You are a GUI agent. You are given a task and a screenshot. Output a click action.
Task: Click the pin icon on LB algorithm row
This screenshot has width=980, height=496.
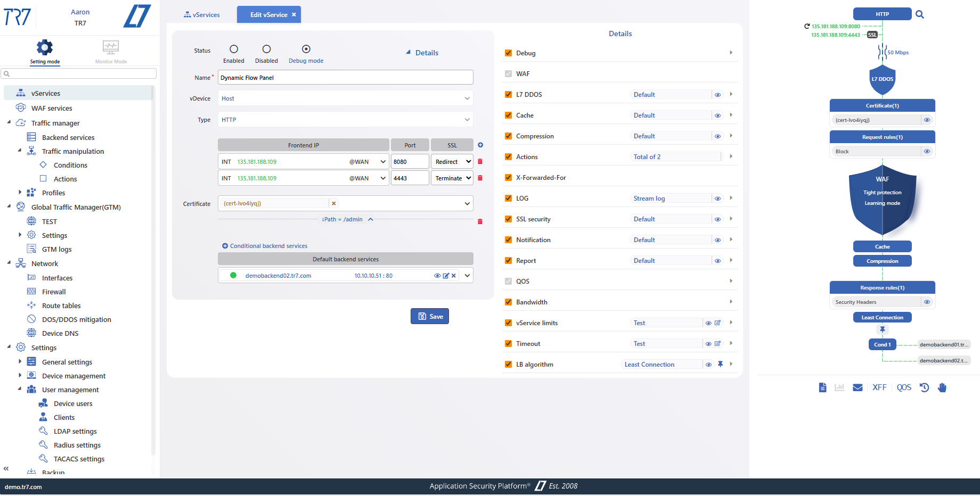pos(720,365)
